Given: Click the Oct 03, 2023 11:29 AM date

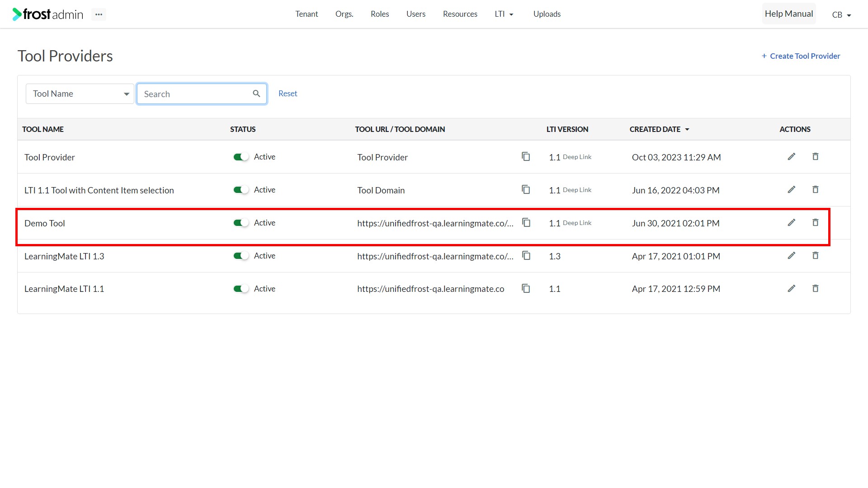Looking at the screenshot, I should tap(676, 157).
